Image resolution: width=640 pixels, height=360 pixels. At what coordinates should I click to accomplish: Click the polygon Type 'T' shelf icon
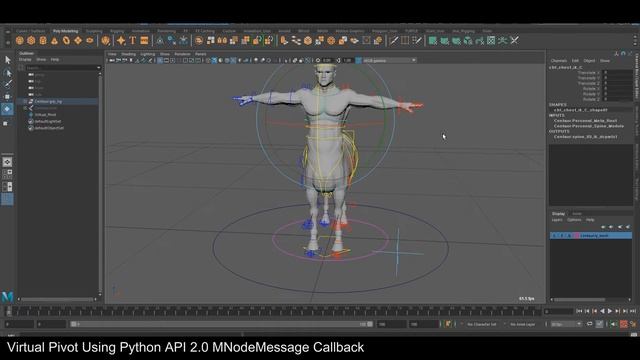point(133,40)
